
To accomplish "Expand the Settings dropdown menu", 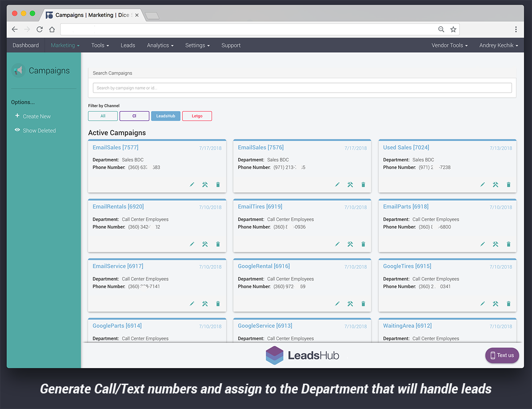I will tap(197, 45).
